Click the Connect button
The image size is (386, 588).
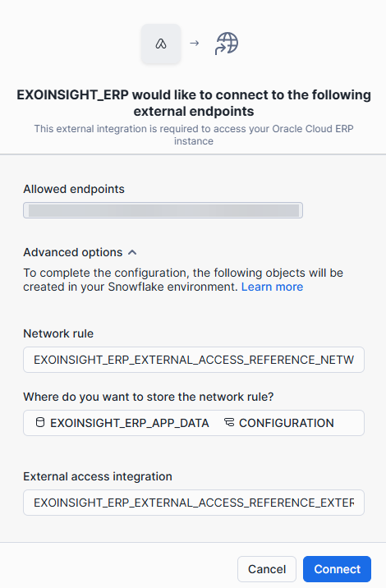(337, 569)
